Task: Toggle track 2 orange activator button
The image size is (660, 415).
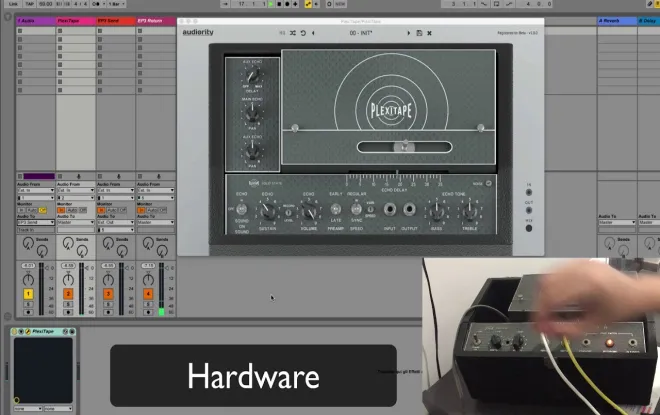Action: [x=68, y=294]
